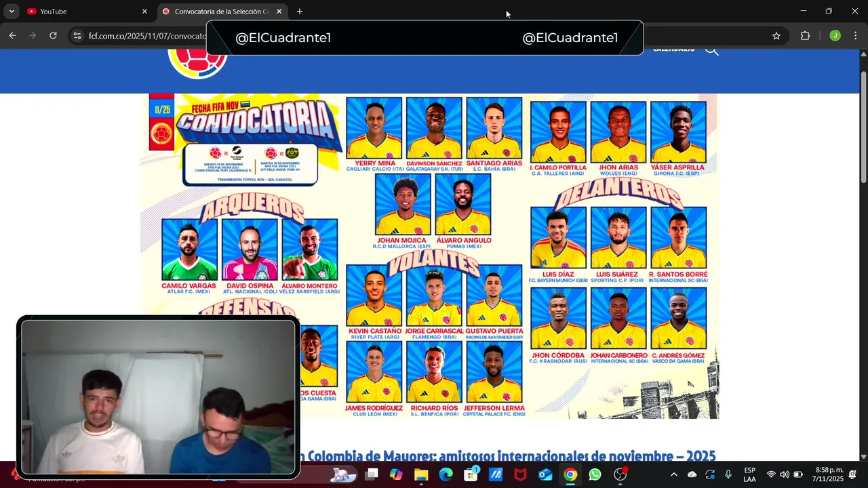Image resolution: width=868 pixels, height=488 pixels.
Task: Click the address bar URL fcf.com.co
Action: click(x=147, y=36)
